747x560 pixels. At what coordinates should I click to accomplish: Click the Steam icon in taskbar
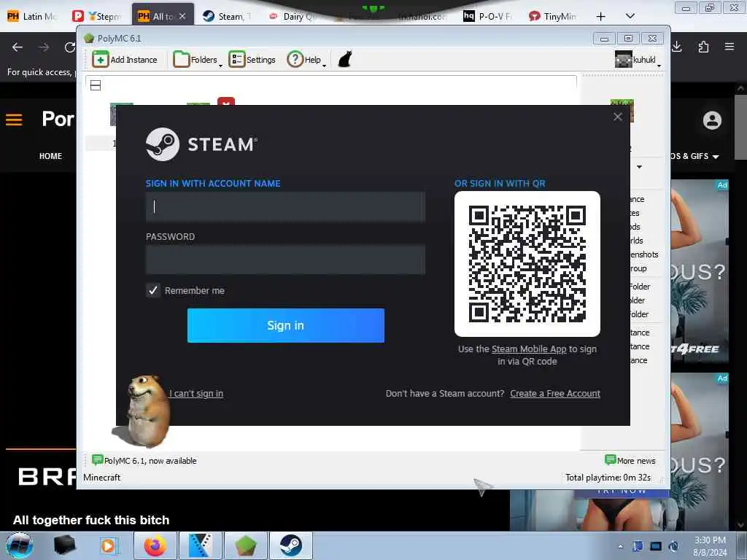click(290, 545)
